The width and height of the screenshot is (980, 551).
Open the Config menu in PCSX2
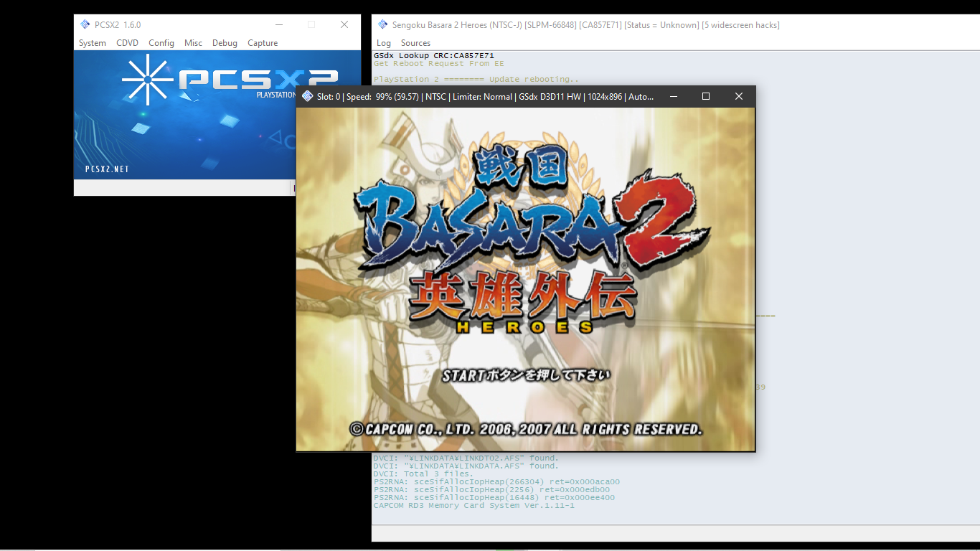(x=161, y=43)
